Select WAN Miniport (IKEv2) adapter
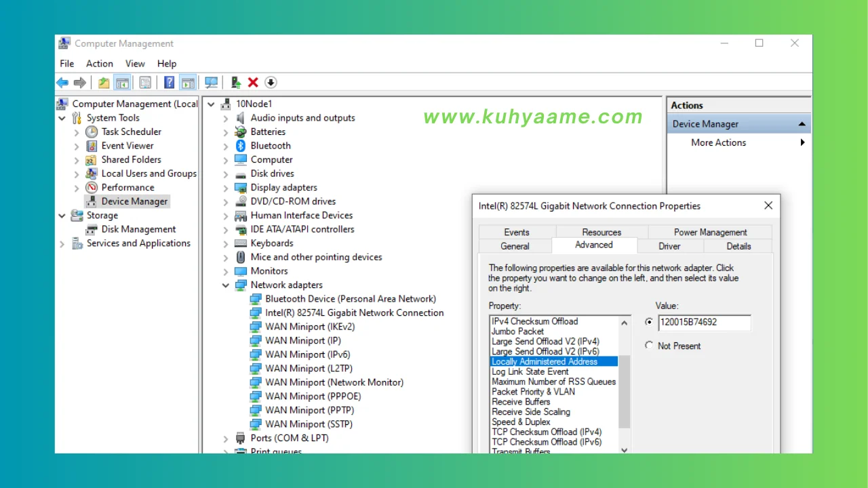 [310, 327]
